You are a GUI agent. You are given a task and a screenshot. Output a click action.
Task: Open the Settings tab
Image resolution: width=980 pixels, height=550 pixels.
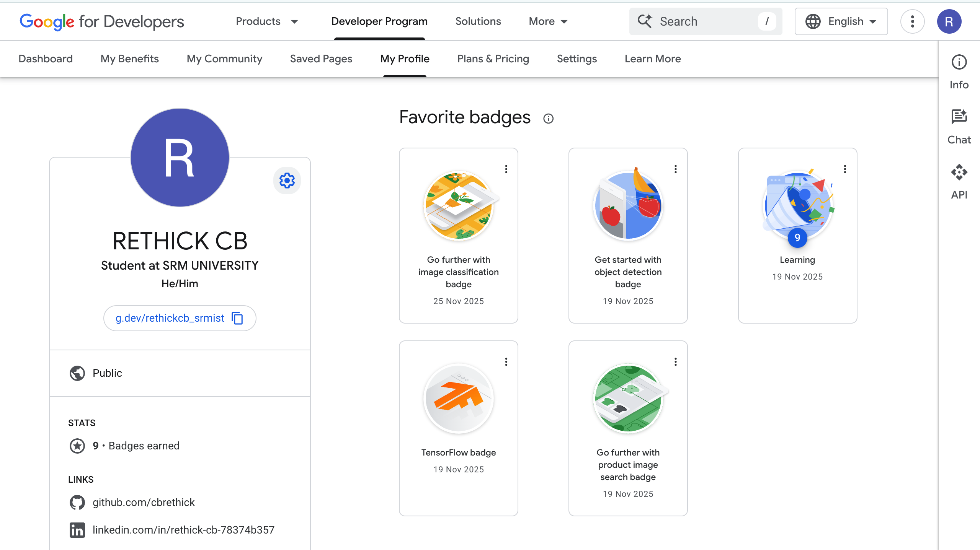(x=577, y=59)
